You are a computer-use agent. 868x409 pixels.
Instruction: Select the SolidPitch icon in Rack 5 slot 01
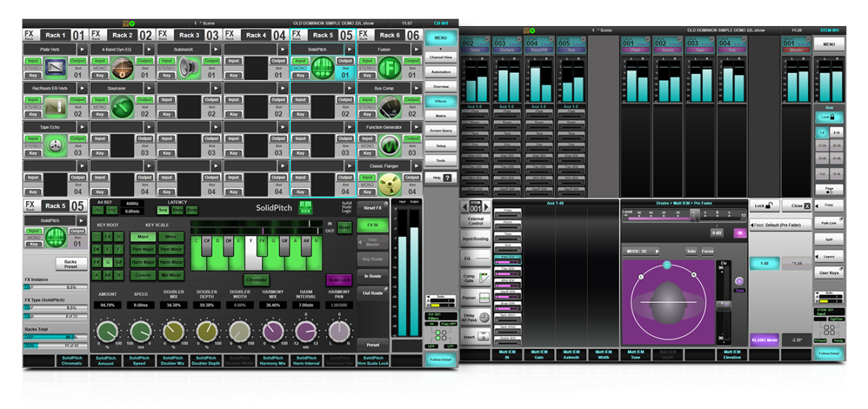[x=321, y=69]
